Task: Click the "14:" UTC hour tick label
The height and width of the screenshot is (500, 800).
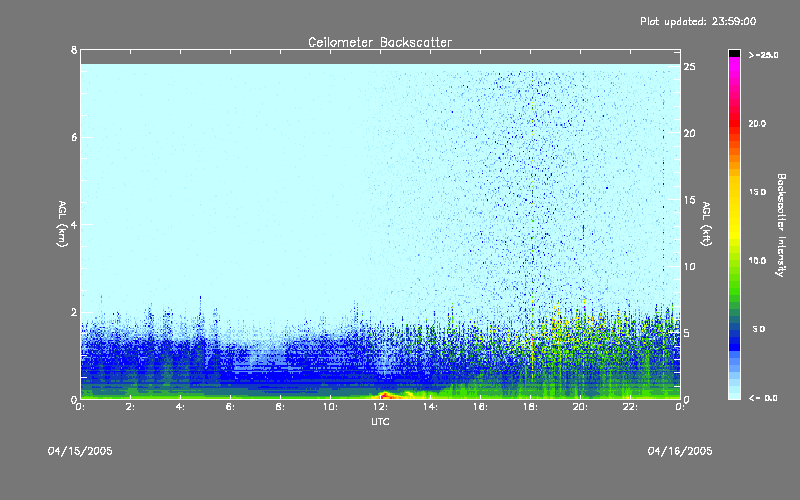Action: point(430,407)
